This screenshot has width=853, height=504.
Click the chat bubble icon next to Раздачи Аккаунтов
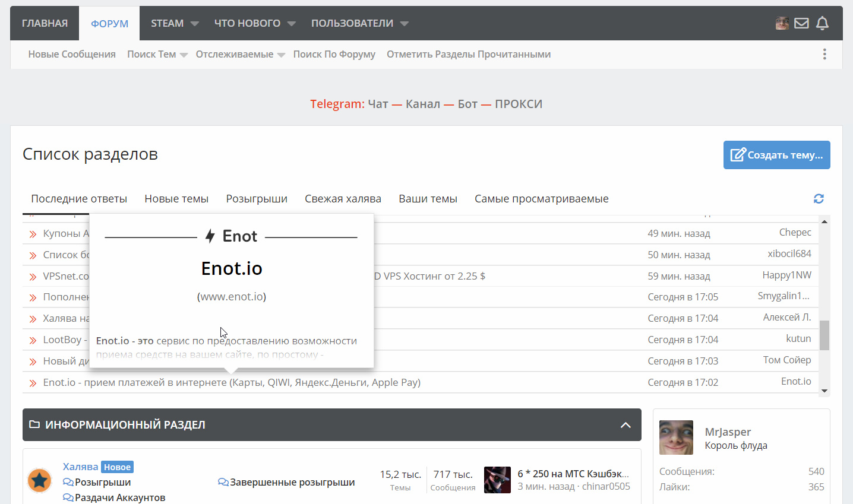(68, 497)
